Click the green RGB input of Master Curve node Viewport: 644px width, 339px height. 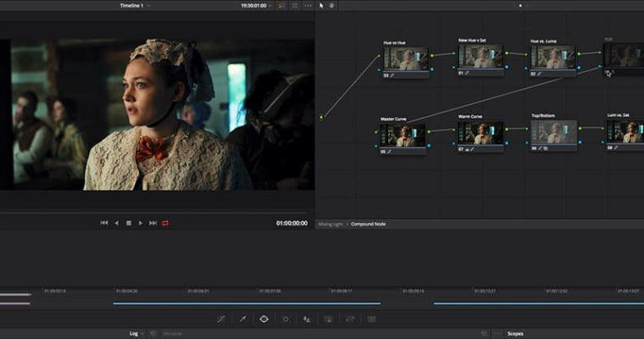(376, 132)
